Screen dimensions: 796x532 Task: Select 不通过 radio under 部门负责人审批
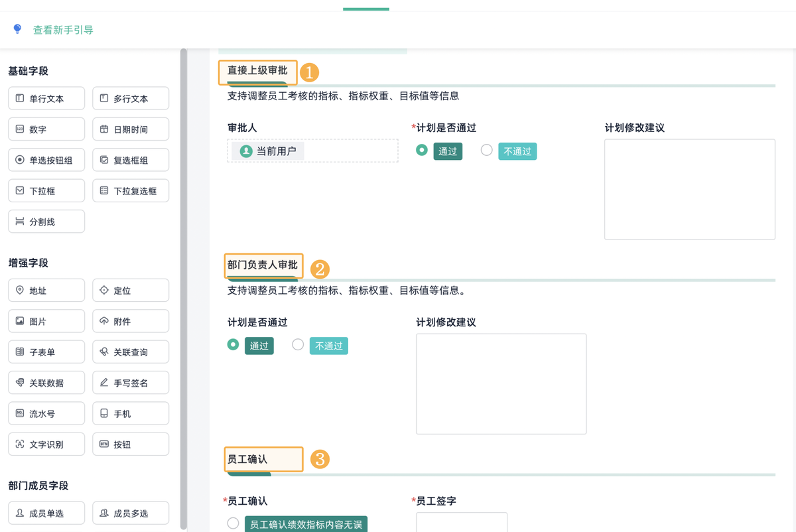point(298,345)
